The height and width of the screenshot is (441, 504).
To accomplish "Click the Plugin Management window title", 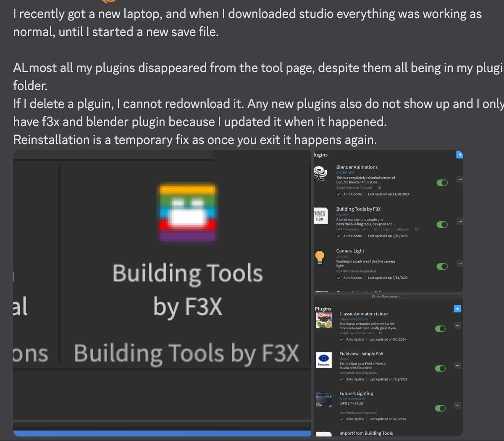I will pyautogui.click(x=386, y=297).
